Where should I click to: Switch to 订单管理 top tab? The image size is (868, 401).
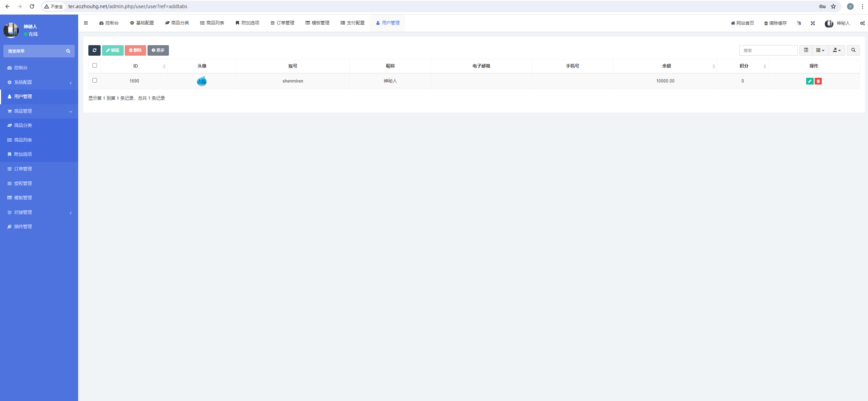point(282,23)
